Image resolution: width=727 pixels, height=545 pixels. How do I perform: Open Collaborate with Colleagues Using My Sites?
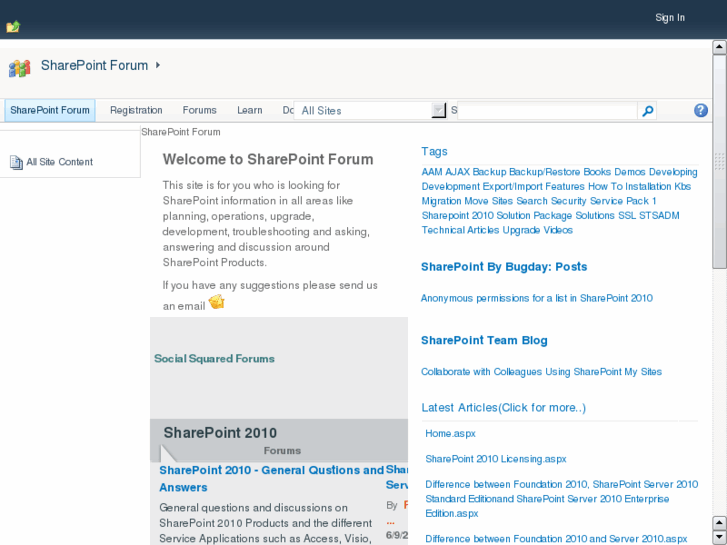[541, 372]
